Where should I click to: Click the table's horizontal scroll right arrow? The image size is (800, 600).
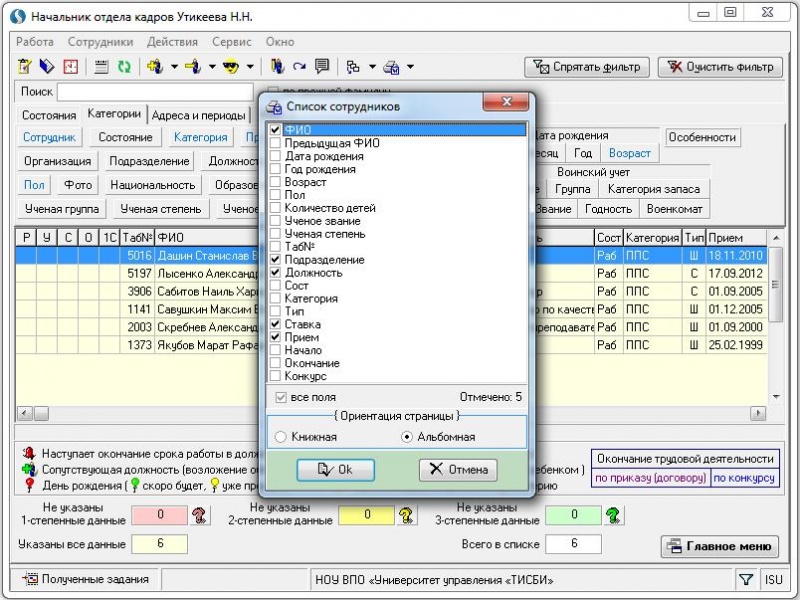758,413
